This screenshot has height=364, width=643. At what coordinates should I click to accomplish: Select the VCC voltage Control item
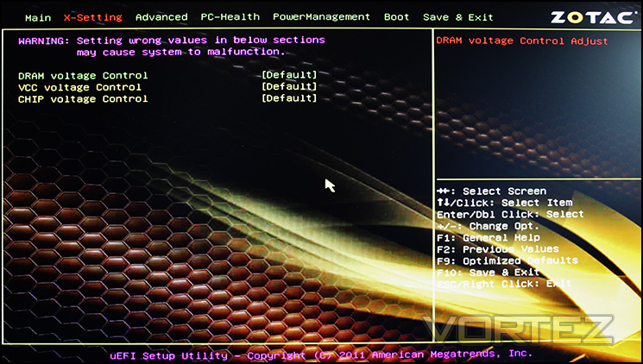click(79, 87)
